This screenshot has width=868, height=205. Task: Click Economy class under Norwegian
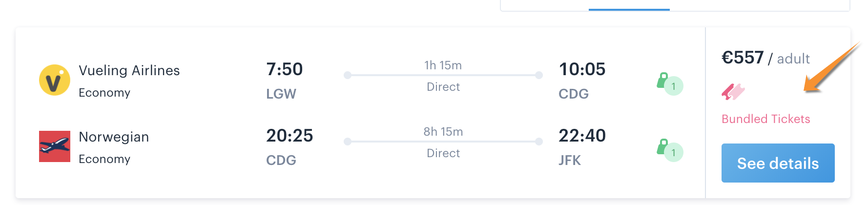[x=104, y=159]
